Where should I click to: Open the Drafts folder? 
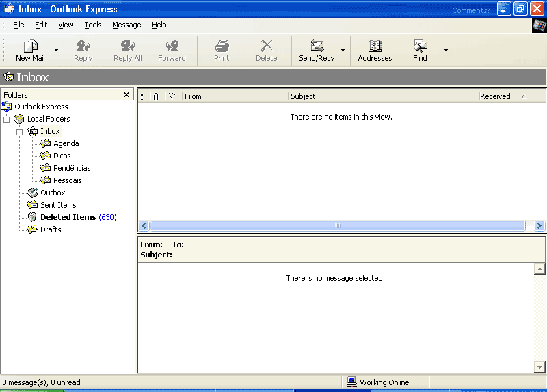(x=51, y=229)
